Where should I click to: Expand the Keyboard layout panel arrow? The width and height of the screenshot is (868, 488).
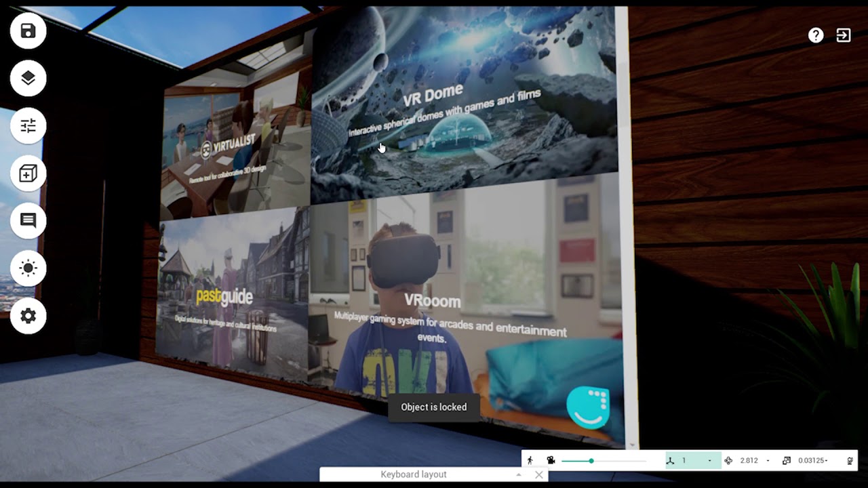click(x=519, y=474)
